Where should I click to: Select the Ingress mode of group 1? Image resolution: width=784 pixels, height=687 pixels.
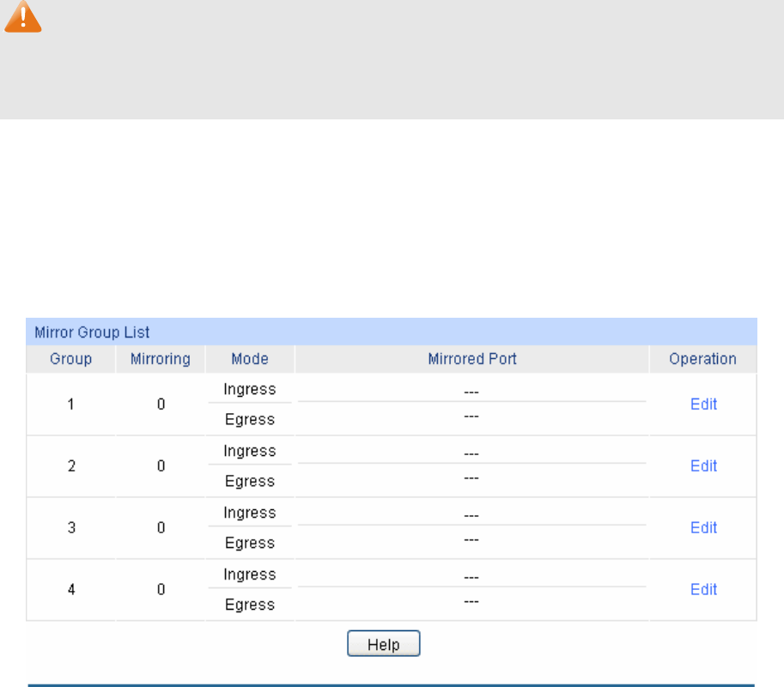(250, 389)
